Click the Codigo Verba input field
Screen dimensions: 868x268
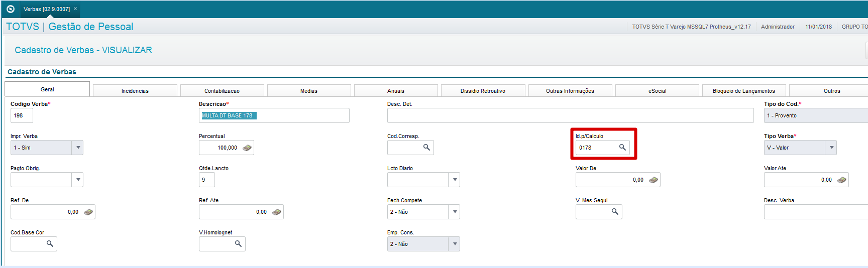(x=22, y=115)
